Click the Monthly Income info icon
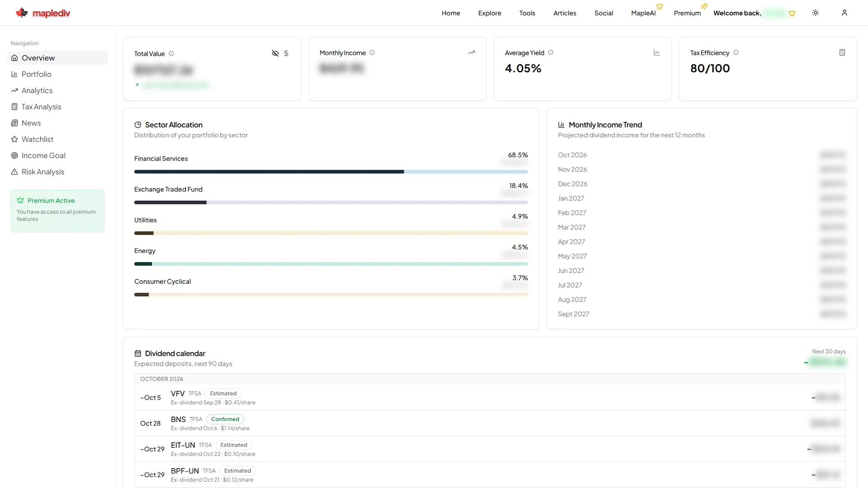This screenshot has width=868, height=488. point(372,52)
